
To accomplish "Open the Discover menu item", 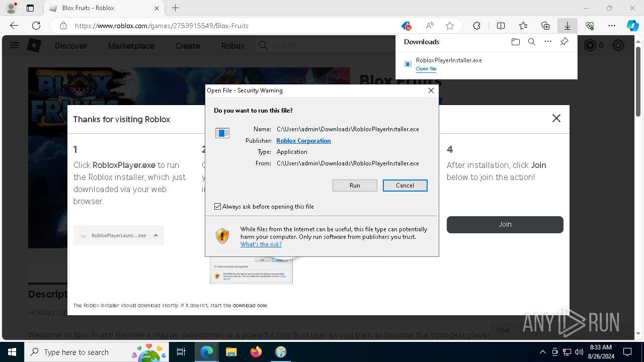I will (x=71, y=46).
